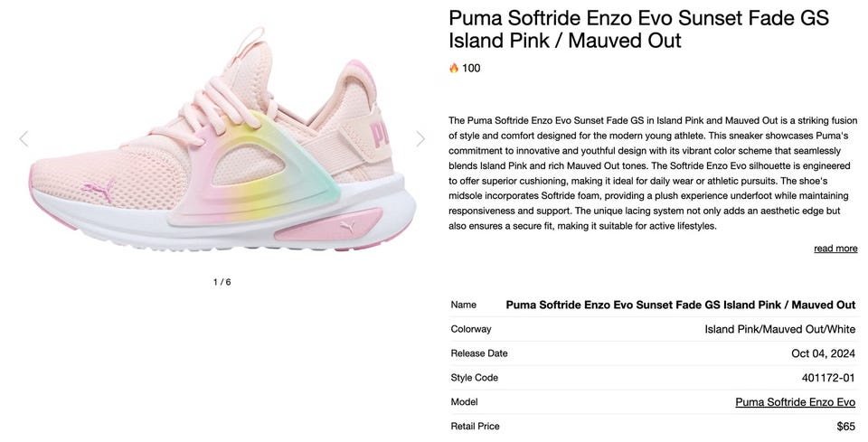Click the Oct 04, 2024 release date

tap(823, 353)
